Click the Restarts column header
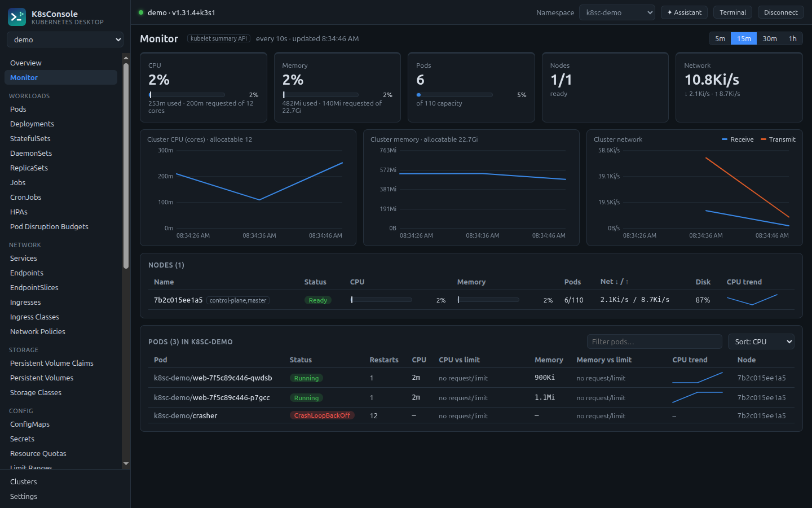 point(384,360)
